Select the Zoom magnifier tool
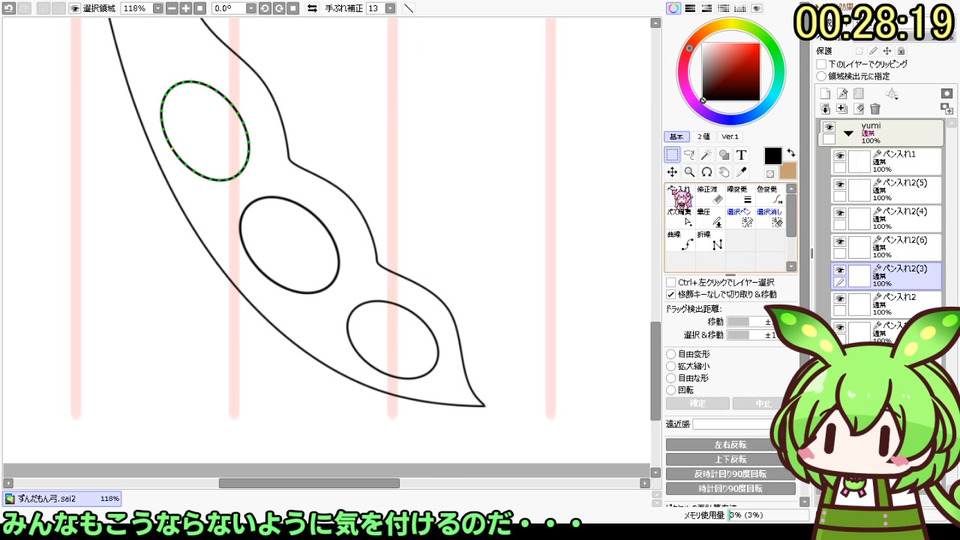The height and width of the screenshot is (540, 960). (x=690, y=172)
